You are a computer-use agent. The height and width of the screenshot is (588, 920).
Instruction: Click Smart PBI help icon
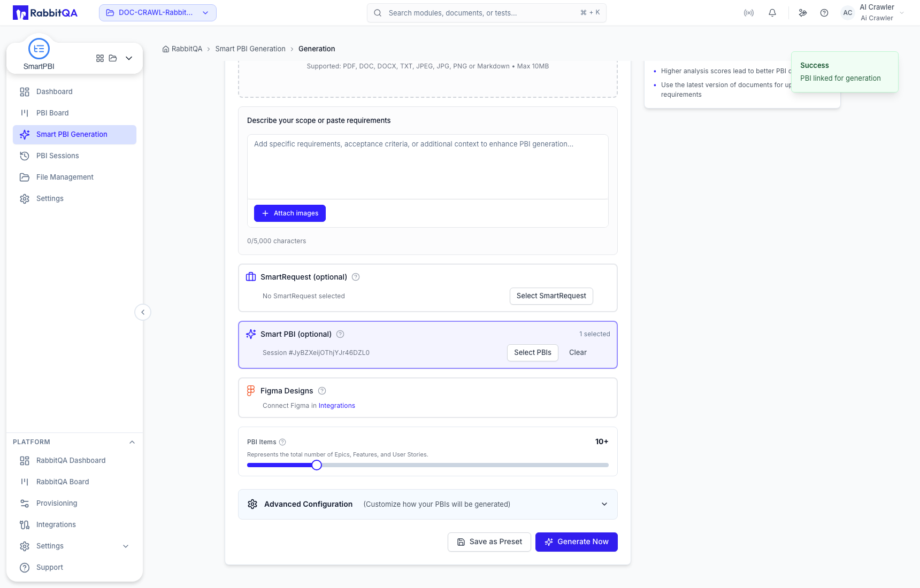(x=340, y=334)
